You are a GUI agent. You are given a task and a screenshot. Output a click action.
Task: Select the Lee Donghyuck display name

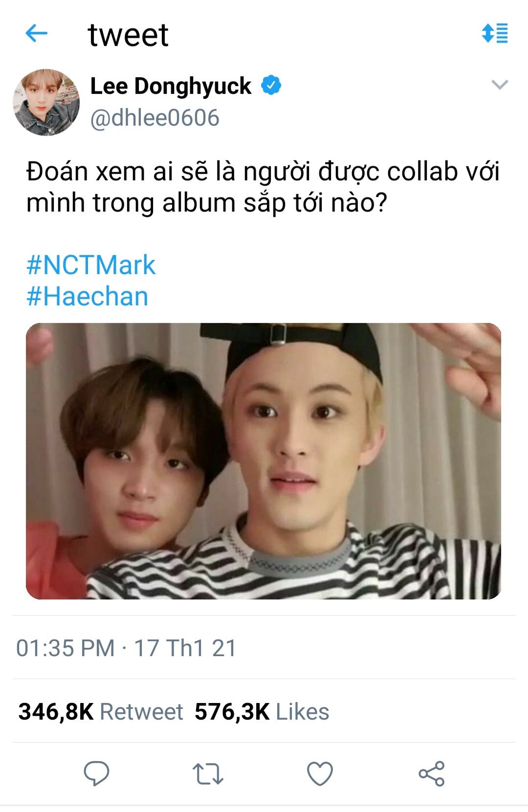171,86
